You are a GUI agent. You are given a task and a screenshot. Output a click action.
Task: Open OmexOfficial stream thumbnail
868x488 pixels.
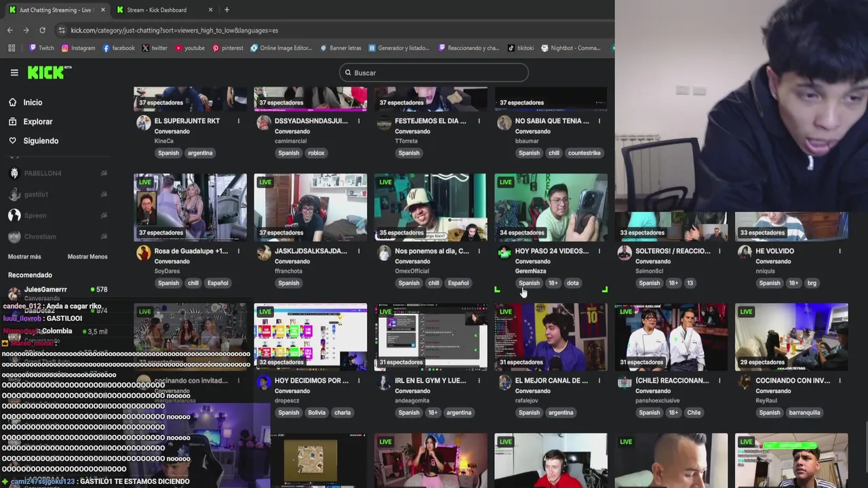click(431, 207)
